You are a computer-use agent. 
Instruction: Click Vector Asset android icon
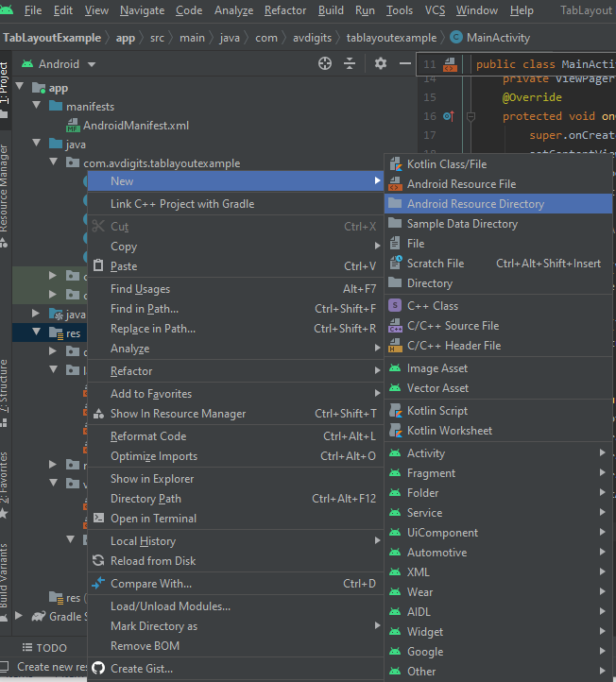395,388
